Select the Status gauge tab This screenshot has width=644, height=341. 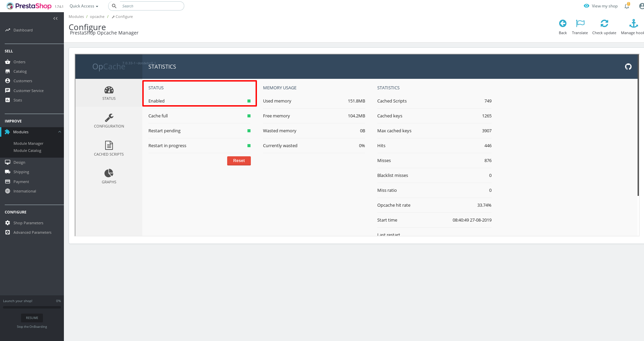coord(109,93)
